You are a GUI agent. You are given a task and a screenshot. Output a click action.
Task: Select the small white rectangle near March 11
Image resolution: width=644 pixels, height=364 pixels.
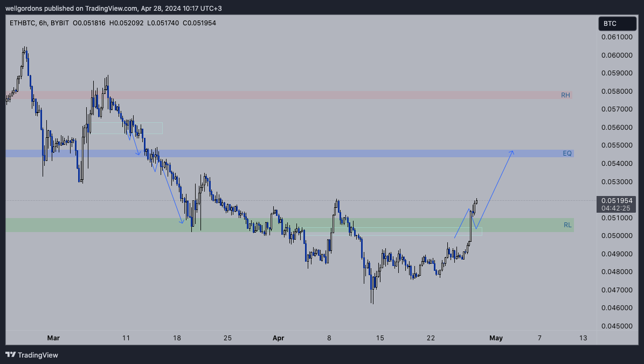127,128
